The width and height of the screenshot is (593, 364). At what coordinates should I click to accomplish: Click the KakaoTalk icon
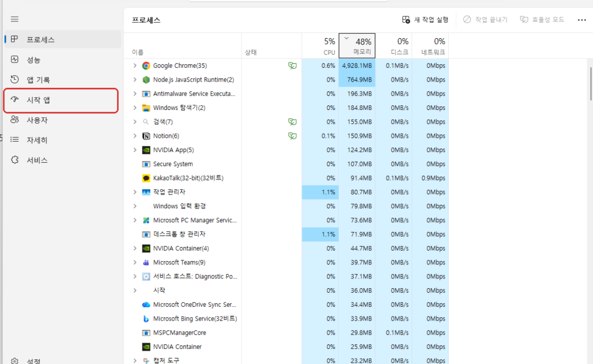[146, 178]
